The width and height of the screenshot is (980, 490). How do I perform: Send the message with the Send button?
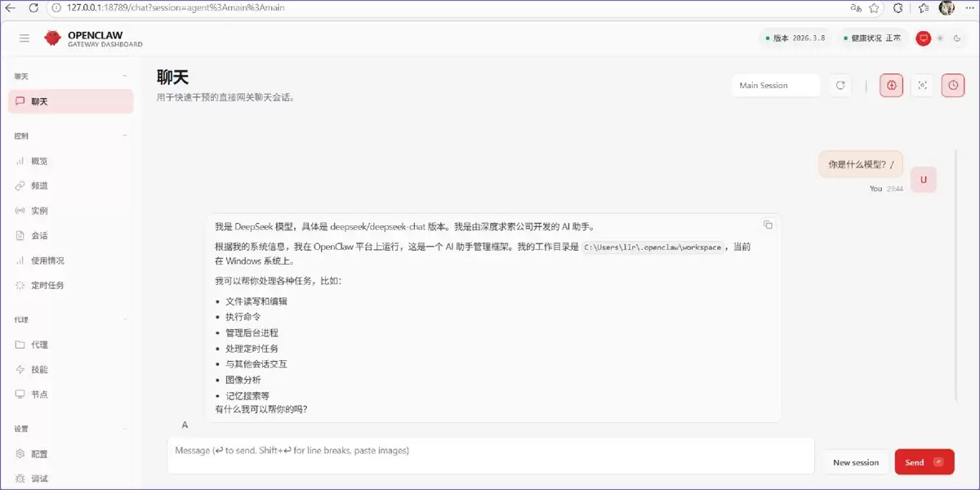(924, 462)
